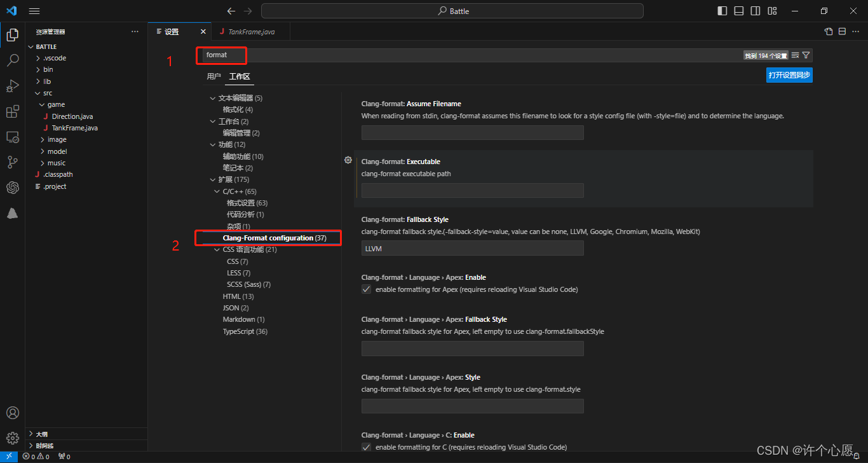Toggle C Enable formatting checkbox
The image size is (868, 463).
(366, 447)
